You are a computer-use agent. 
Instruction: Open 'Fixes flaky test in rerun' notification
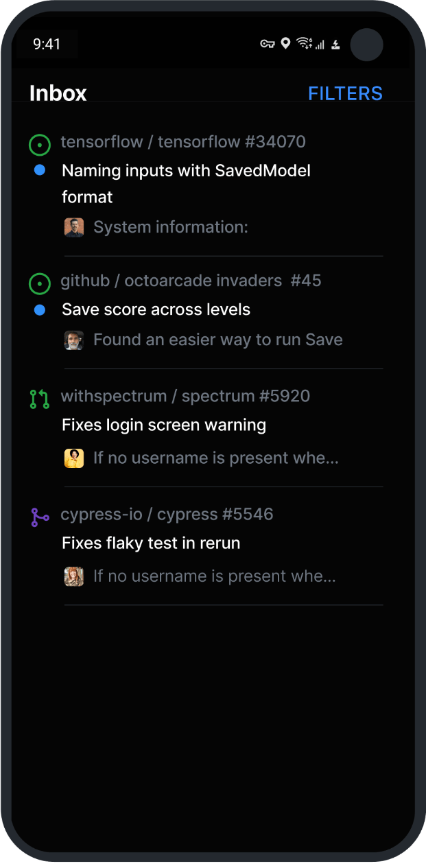pyautogui.click(x=151, y=543)
